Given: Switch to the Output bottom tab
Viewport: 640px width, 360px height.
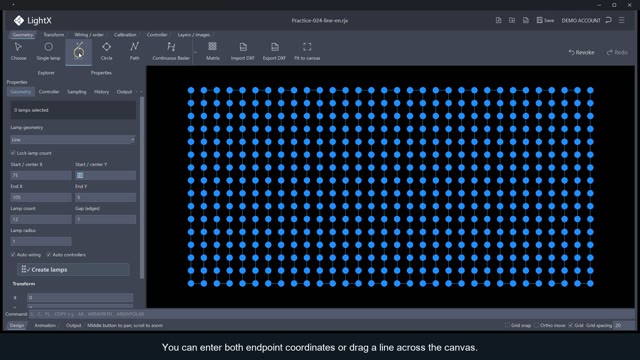Looking at the screenshot, I should [x=73, y=325].
